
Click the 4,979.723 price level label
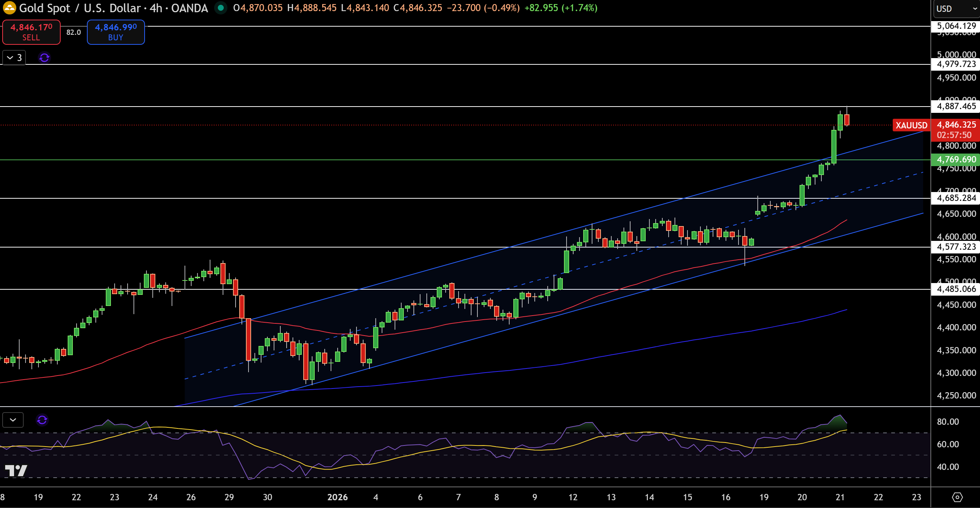(956, 64)
